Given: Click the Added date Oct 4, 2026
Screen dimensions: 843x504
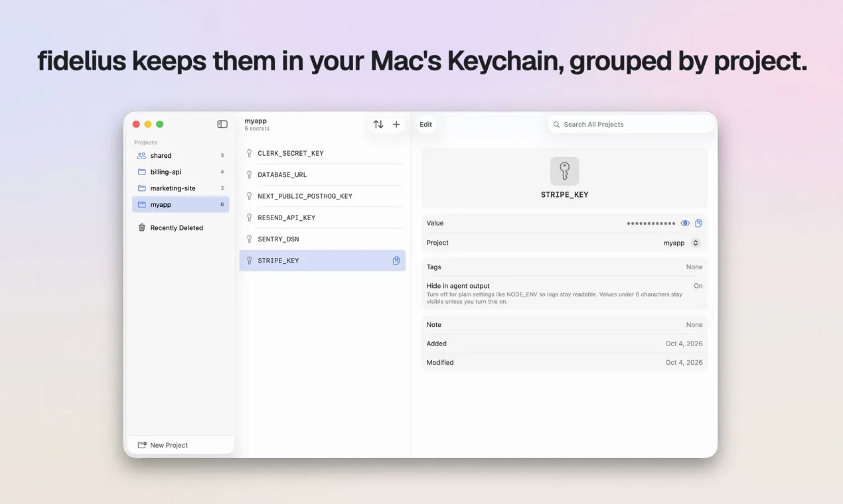Looking at the screenshot, I should 684,344.
